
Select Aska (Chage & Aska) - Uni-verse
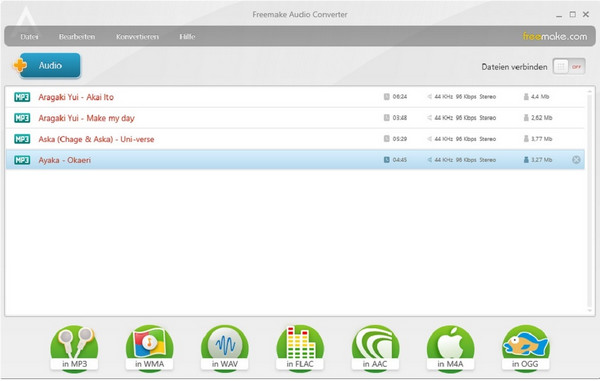coord(295,139)
